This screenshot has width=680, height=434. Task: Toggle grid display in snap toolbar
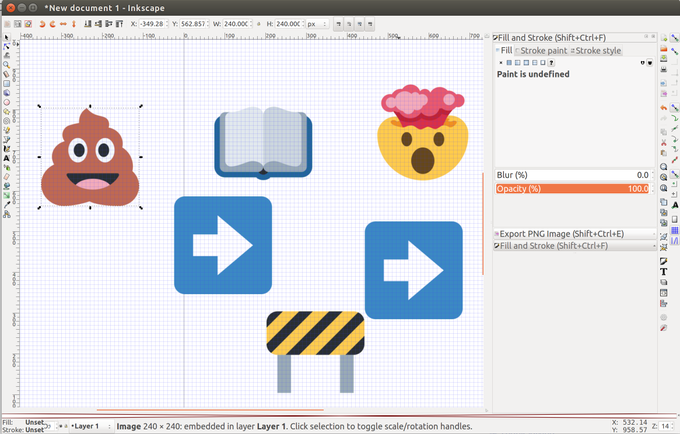click(x=675, y=230)
